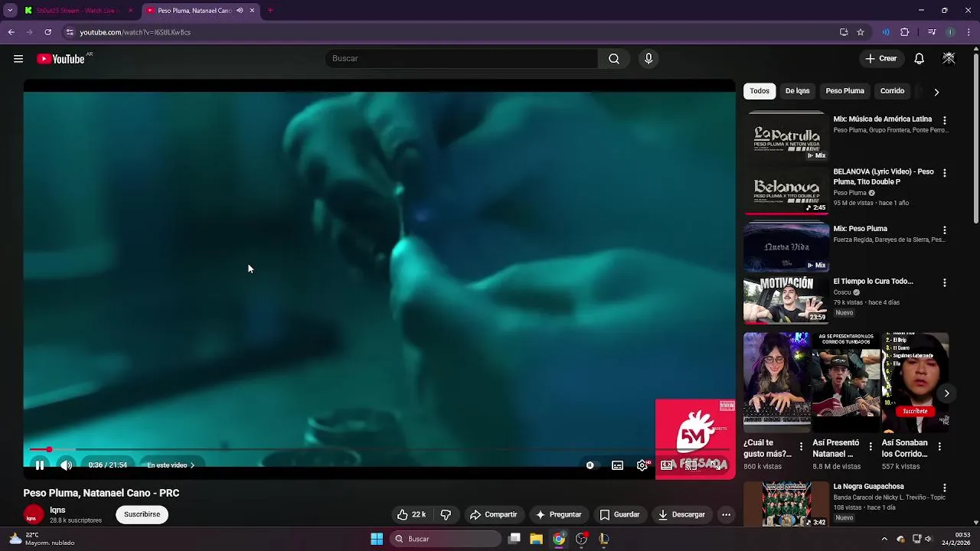
Task: Dislike the video
Action: [446, 514]
